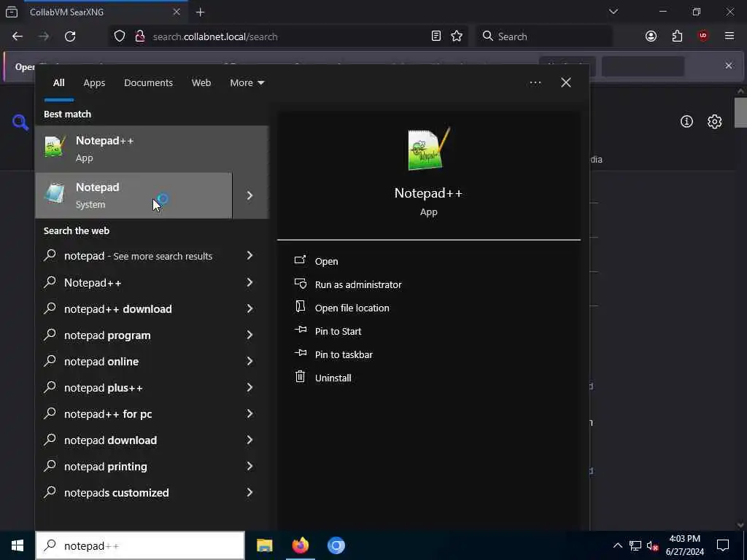Open the Firefox list all tabs dropdown
Screen dimensions: 747x560
coord(613,12)
